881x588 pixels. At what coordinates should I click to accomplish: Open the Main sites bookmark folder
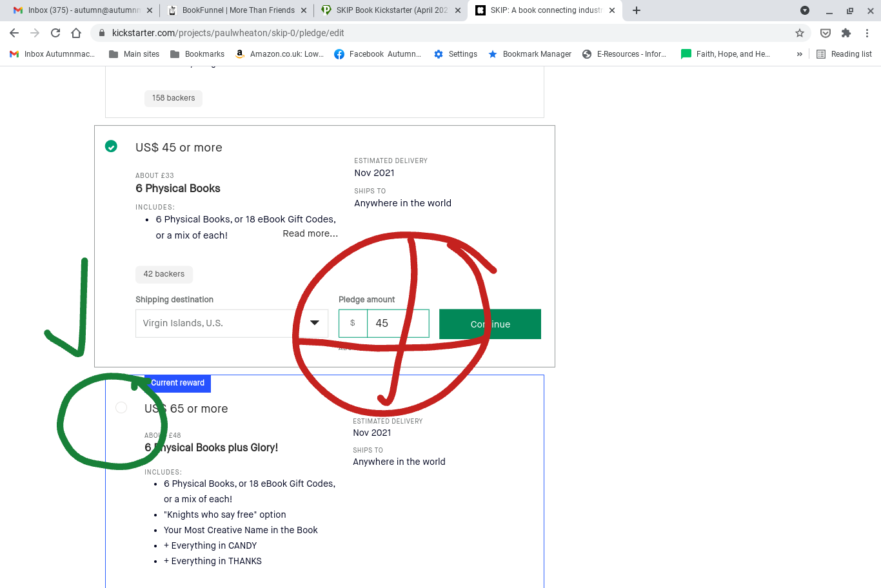pos(134,54)
